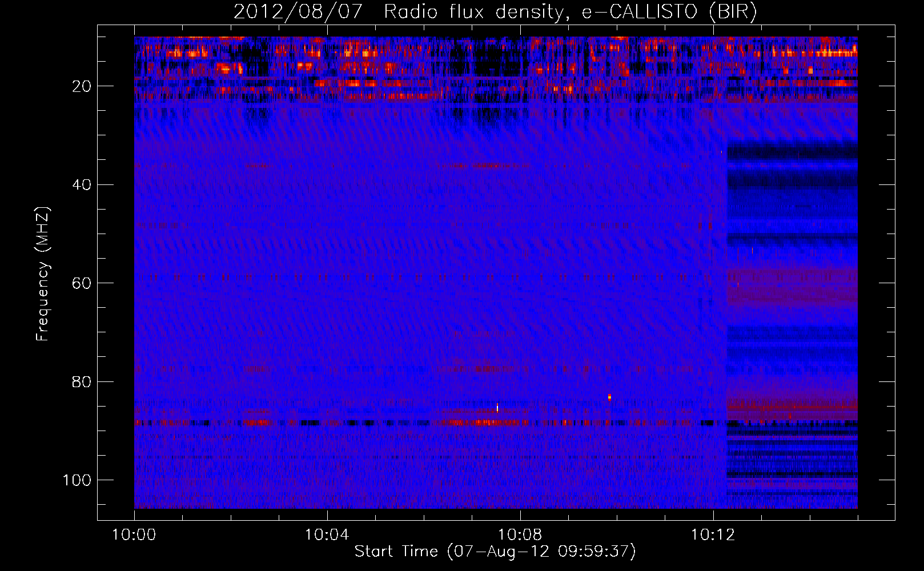Image resolution: width=924 pixels, height=571 pixels.
Task: Click the '80' frequency tick label
Action: [x=82, y=381]
